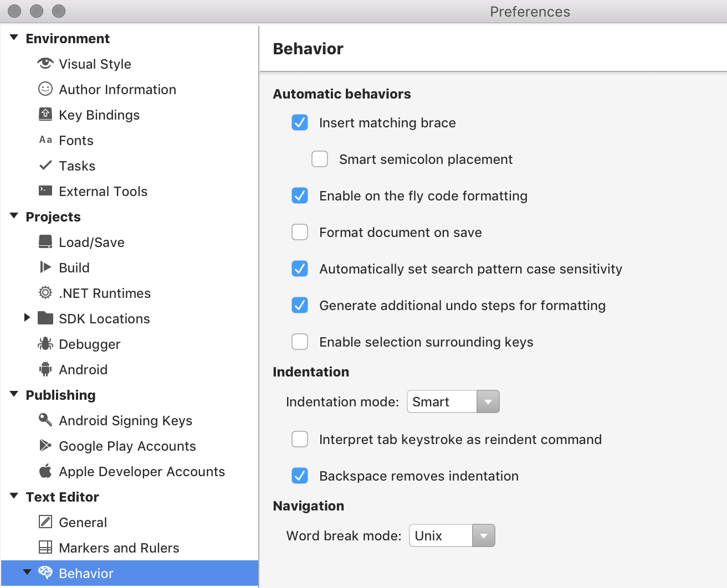Screen dimensions: 727x588
Task: Click the Android Signing Keys key icon
Action: pos(45,420)
